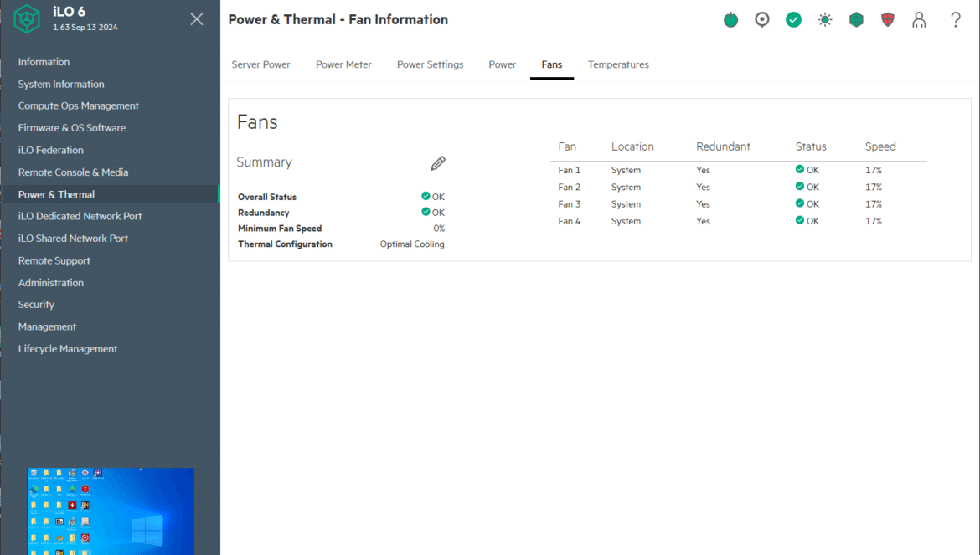The image size is (980, 555).
Task: Click the Summary heading
Action: tap(265, 162)
